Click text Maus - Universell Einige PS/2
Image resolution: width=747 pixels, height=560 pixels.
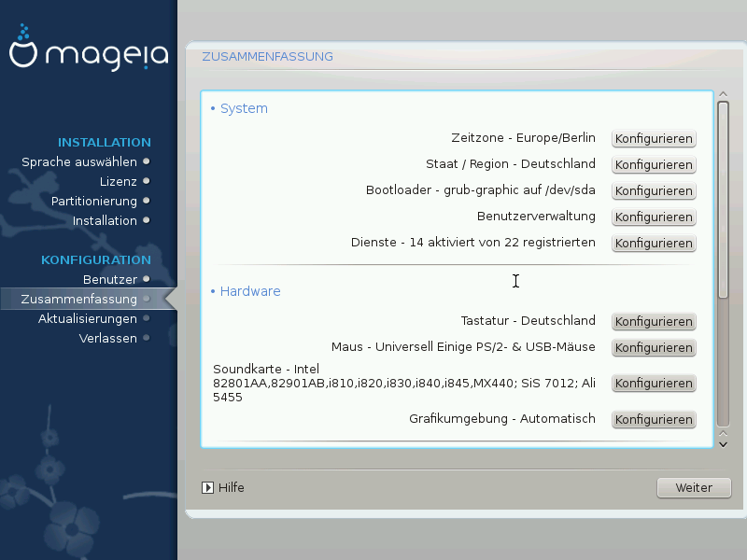[463, 346]
